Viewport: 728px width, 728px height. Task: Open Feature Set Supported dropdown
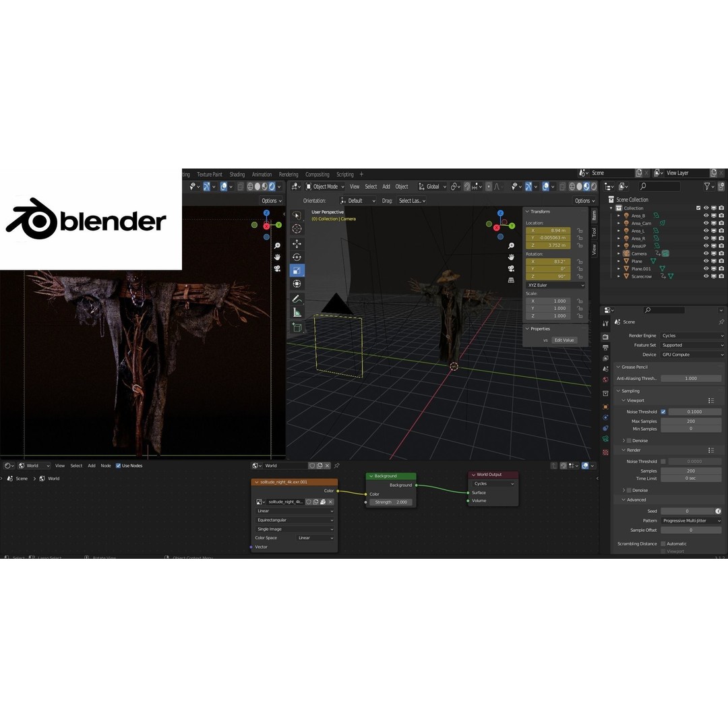coord(692,345)
